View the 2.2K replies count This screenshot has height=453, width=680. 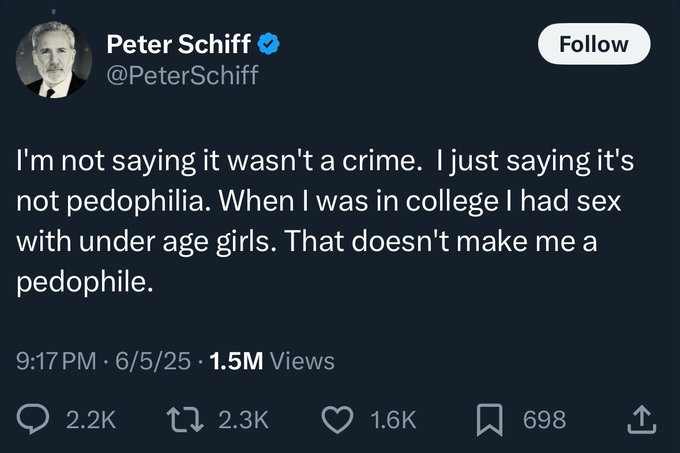91,420
